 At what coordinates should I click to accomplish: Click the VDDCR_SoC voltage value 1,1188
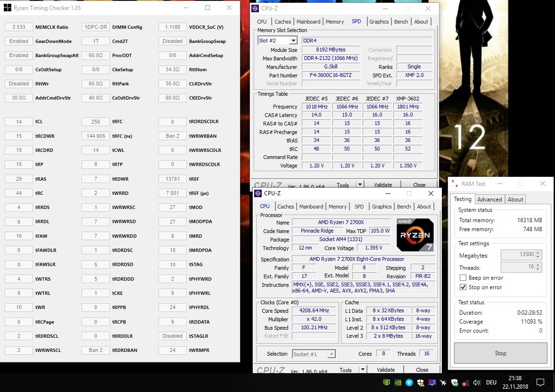pyautogui.click(x=173, y=27)
